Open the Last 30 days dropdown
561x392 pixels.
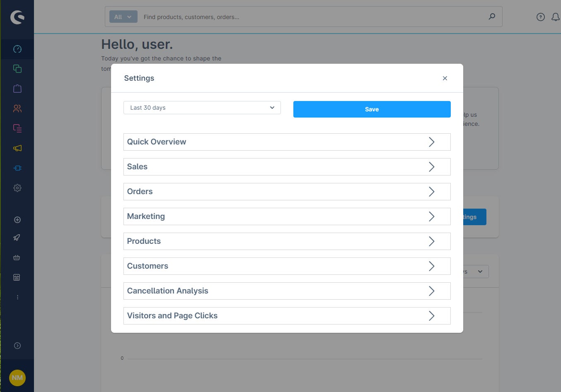point(202,108)
